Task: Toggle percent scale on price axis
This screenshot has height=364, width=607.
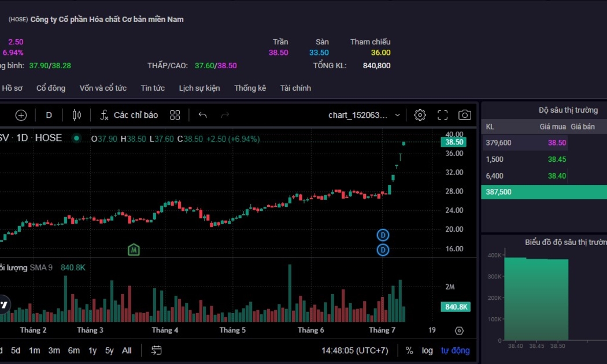Action: coord(409,350)
